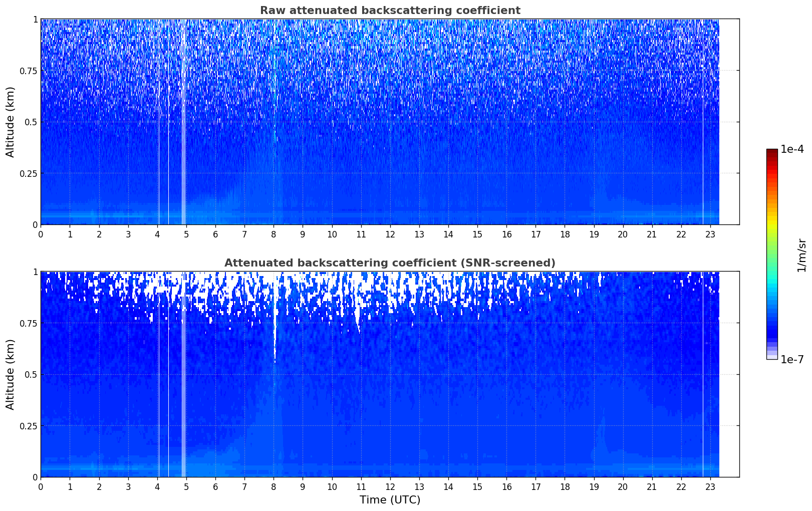Click the upper plot's 0.75 altitude tick label
Image resolution: width=812 pixels, height=511 pixels.
click(x=29, y=71)
